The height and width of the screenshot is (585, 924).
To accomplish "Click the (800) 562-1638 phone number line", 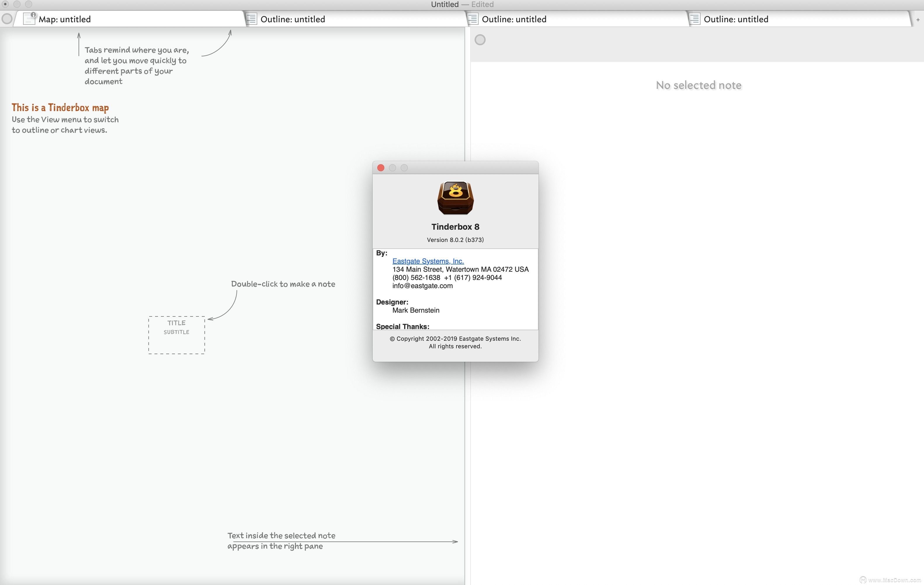I will pyautogui.click(x=447, y=278).
